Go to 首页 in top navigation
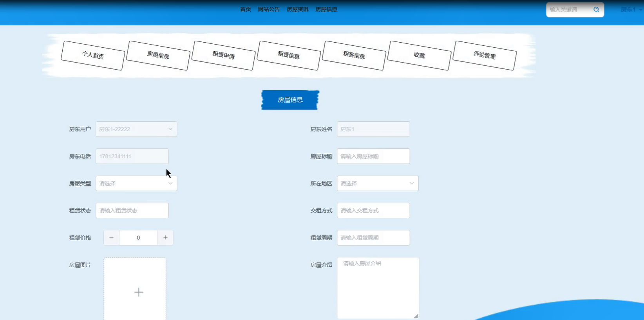Viewport: 644px width, 320px height. click(246, 9)
